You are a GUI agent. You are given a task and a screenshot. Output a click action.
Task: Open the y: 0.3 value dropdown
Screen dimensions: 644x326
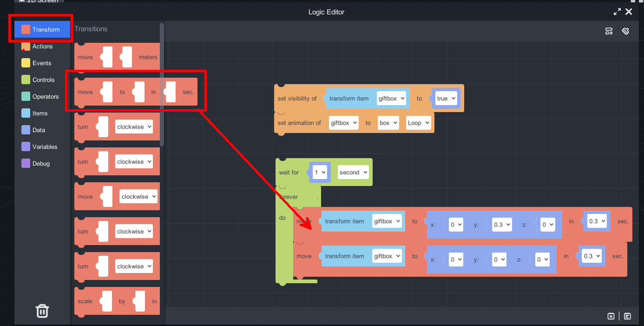tap(502, 225)
